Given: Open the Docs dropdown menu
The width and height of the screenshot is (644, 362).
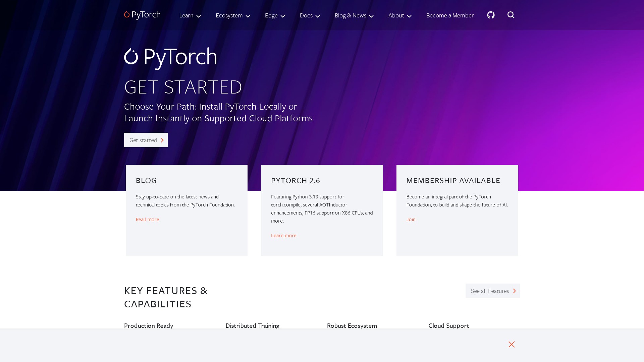Looking at the screenshot, I should [x=310, y=15].
